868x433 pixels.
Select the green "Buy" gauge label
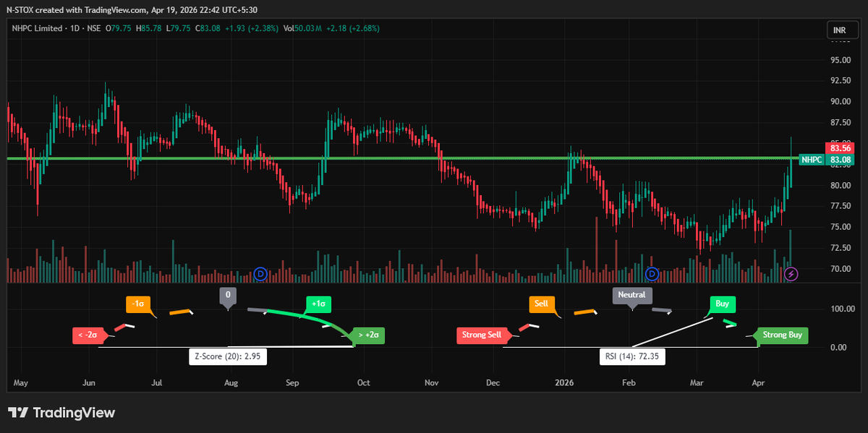722,304
